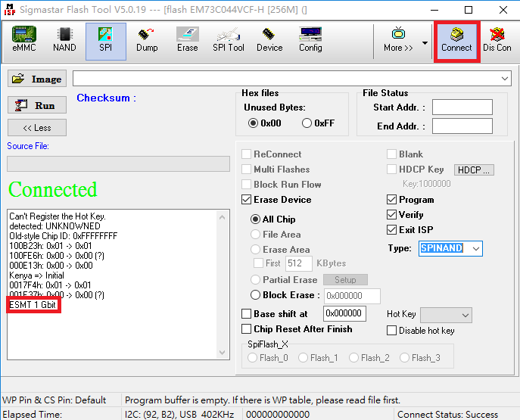Click the green Connected status text
The width and height of the screenshot is (520, 420).
[53, 190]
